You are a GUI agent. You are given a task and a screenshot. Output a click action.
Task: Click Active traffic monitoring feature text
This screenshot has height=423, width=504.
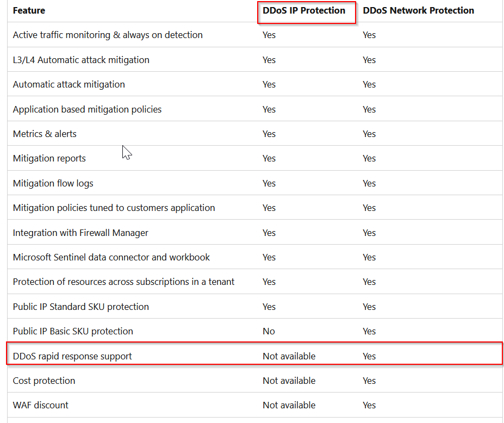(x=108, y=35)
